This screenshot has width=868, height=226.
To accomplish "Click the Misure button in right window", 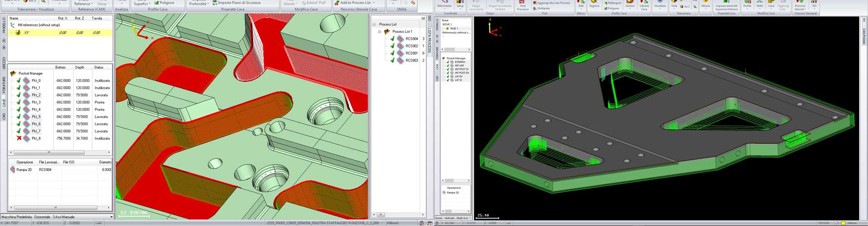I will click(x=705, y=5).
